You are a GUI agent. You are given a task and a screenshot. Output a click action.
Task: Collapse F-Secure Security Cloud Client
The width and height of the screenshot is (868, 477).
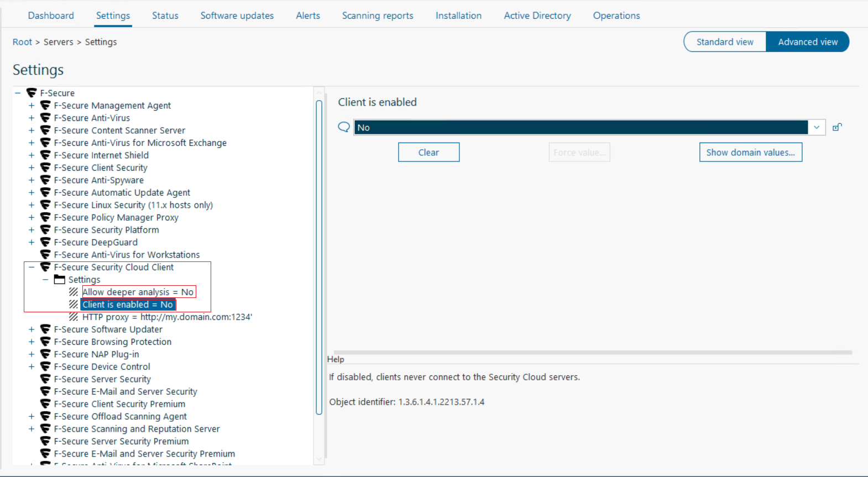point(32,267)
